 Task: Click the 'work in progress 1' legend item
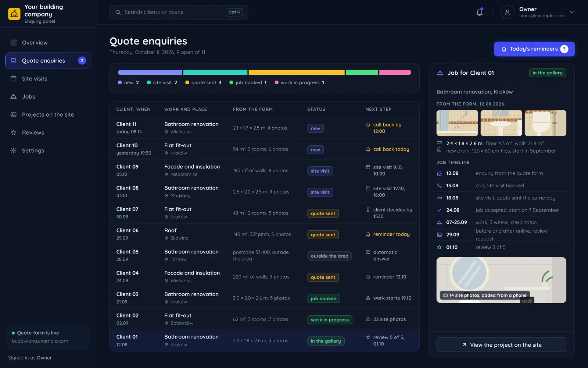(x=300, y=83)
